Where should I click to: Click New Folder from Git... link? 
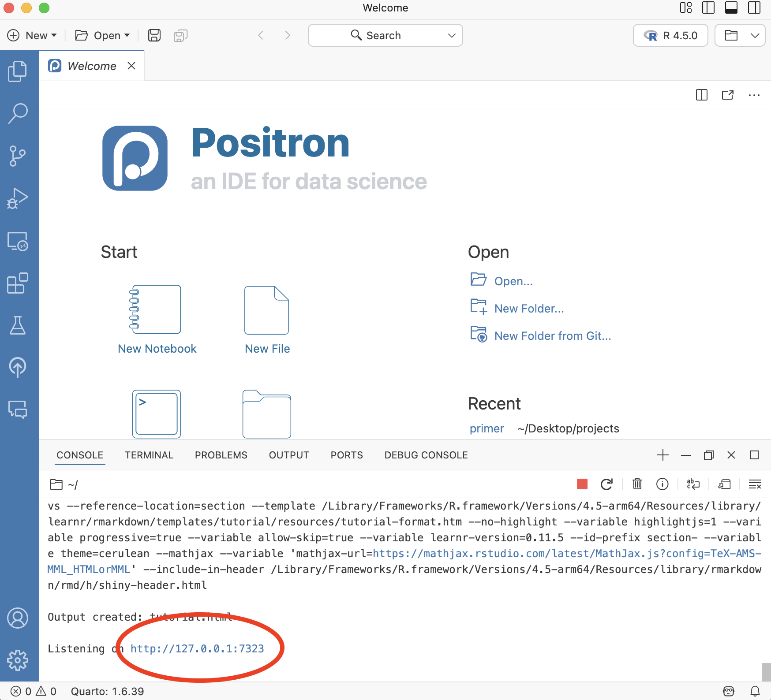click(553, 335)
